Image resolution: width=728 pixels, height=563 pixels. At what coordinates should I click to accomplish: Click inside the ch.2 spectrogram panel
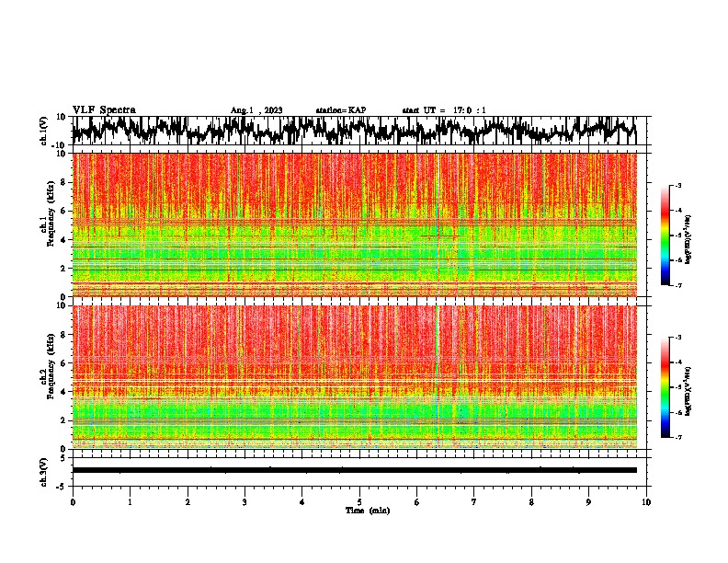click(354, 377)
